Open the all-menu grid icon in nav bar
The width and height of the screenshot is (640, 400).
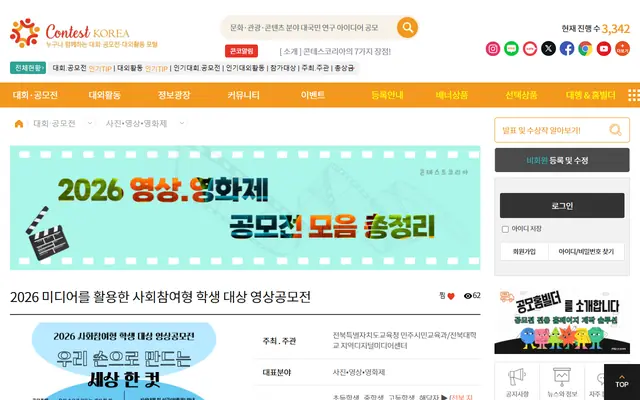tap(633, 95)
